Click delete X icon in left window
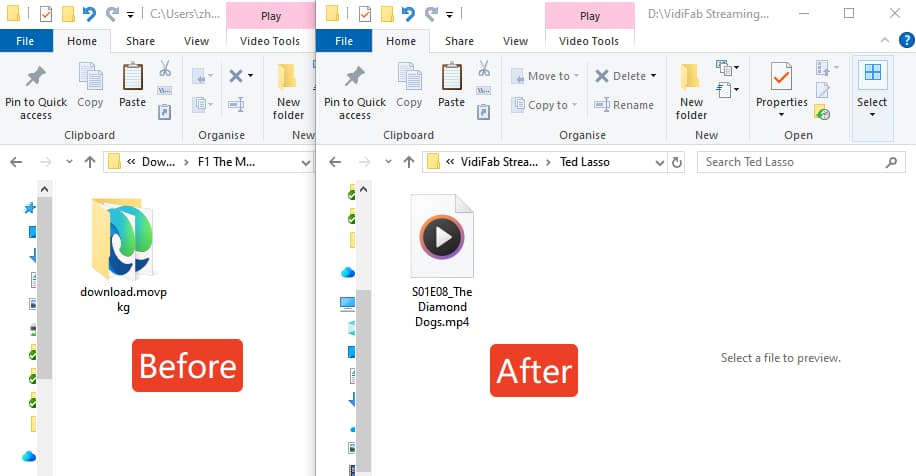Image resolution: width=916 pixels, height=476 pixels. [x=236, y=76]
